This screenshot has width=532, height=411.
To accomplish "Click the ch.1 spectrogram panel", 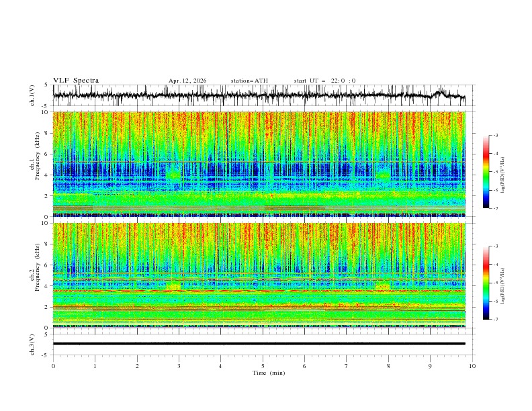I will (259, 164).
